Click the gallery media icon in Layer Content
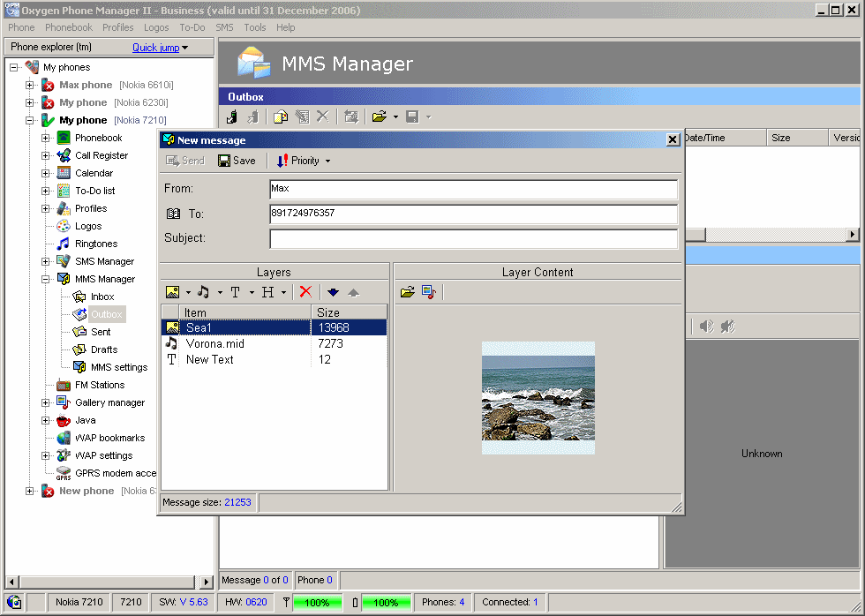The height and width of the screenshot is (616, 865). click(429, 292)
